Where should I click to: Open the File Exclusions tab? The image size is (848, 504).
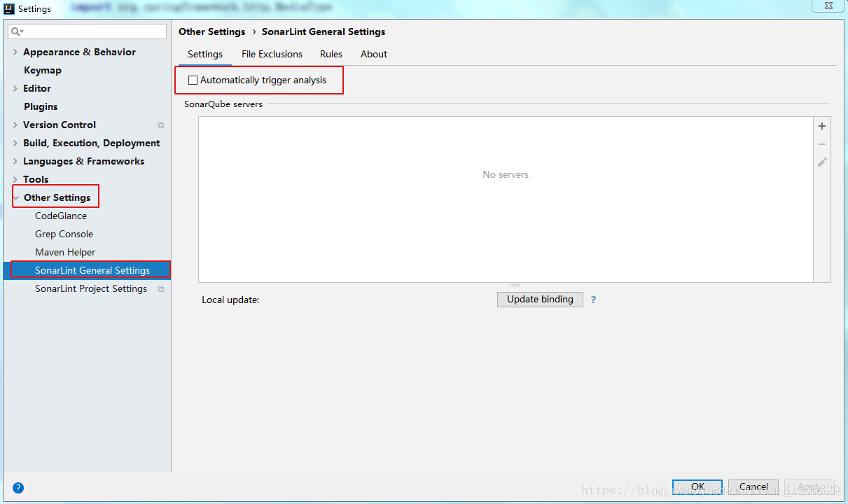[x=272, y=55]
